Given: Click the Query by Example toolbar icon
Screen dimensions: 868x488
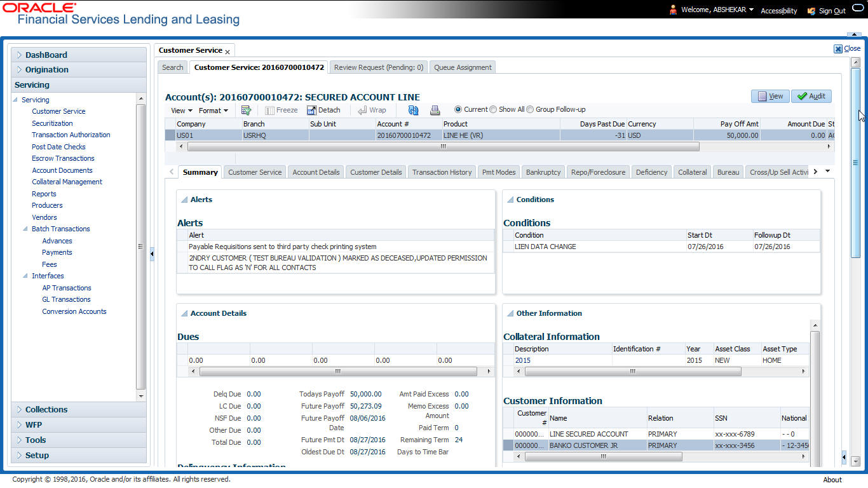Looking at the screenshot, I should pos(247,110).
